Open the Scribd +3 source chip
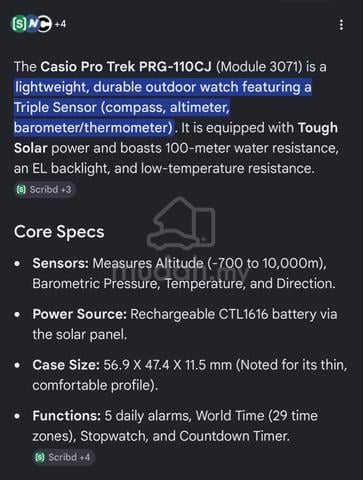This screenshot has width=363, height=480. click(x=45, y=190)
